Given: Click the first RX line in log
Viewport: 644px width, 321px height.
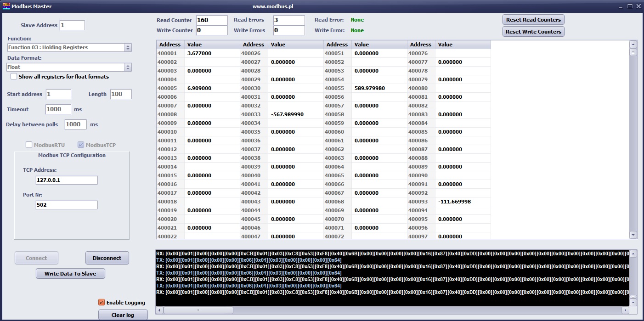Looking at the screenshot, I should pos(393,253).
